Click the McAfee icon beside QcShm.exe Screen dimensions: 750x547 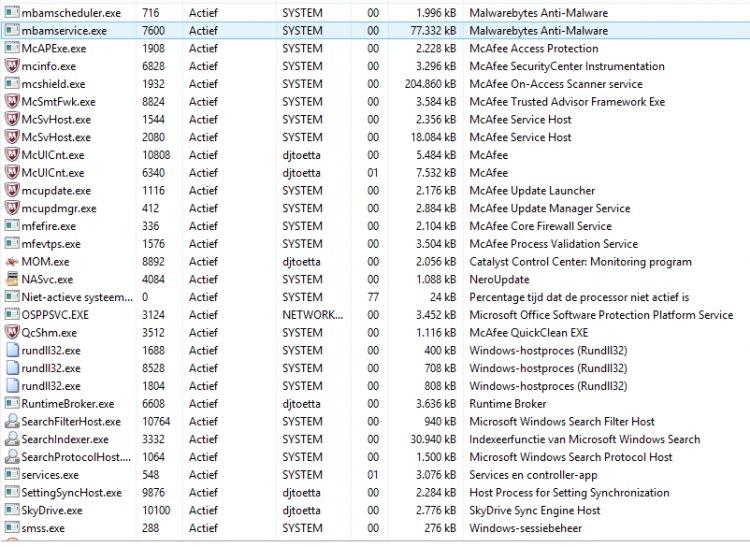11,332
